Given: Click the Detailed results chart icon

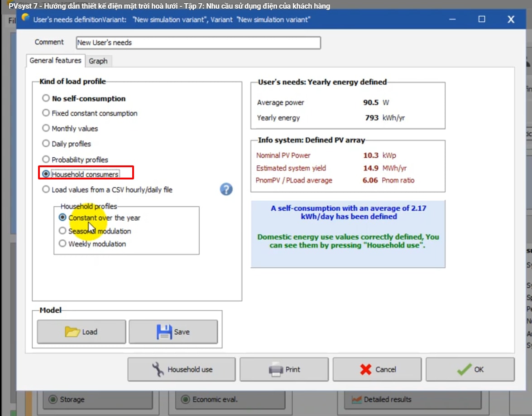Looking at the screenshot, I should (357, 400).
